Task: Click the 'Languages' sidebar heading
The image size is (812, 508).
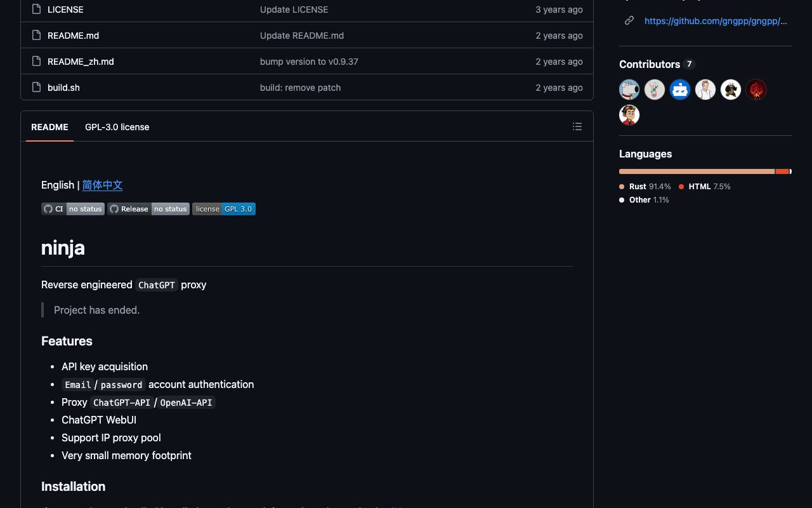Action: click(x=645, y=154)
